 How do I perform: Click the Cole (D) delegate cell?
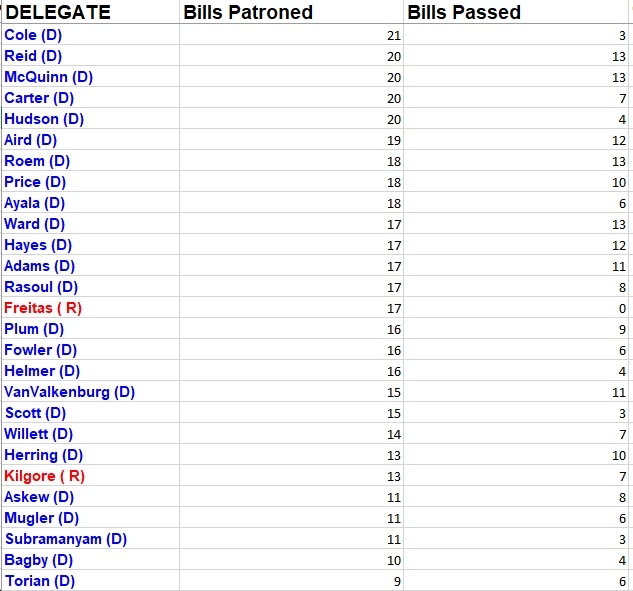coord(90,34)
